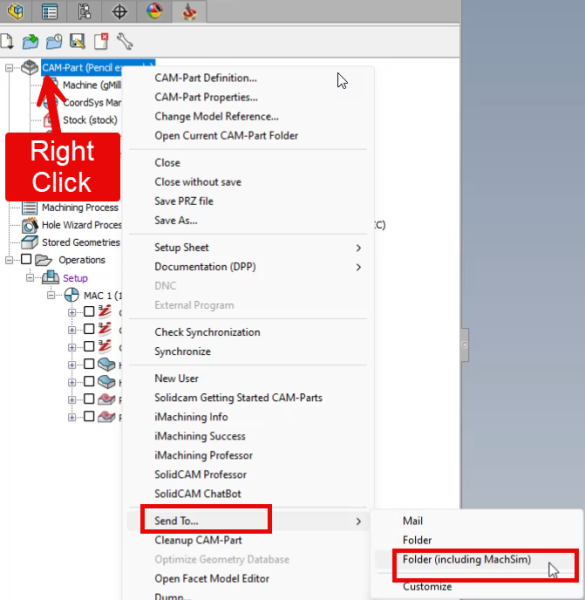585x600 pixels.
Task: Click the Operations open-folder icon
Action: pos(43,260)
